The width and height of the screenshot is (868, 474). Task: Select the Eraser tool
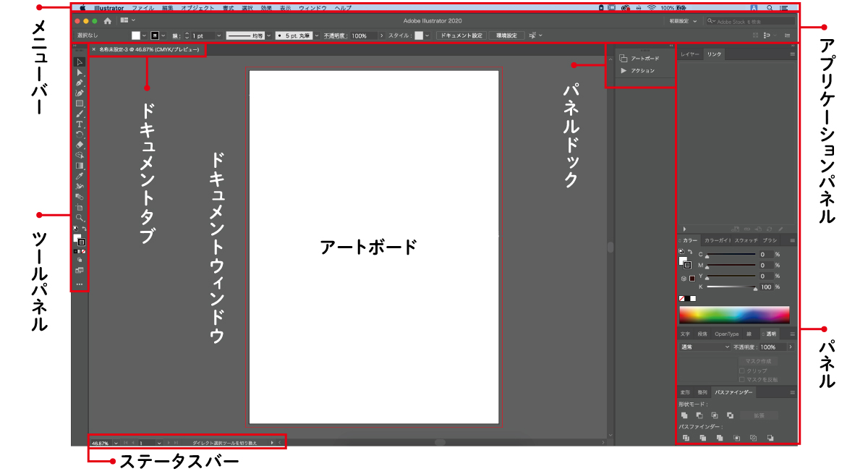point(80,145)
